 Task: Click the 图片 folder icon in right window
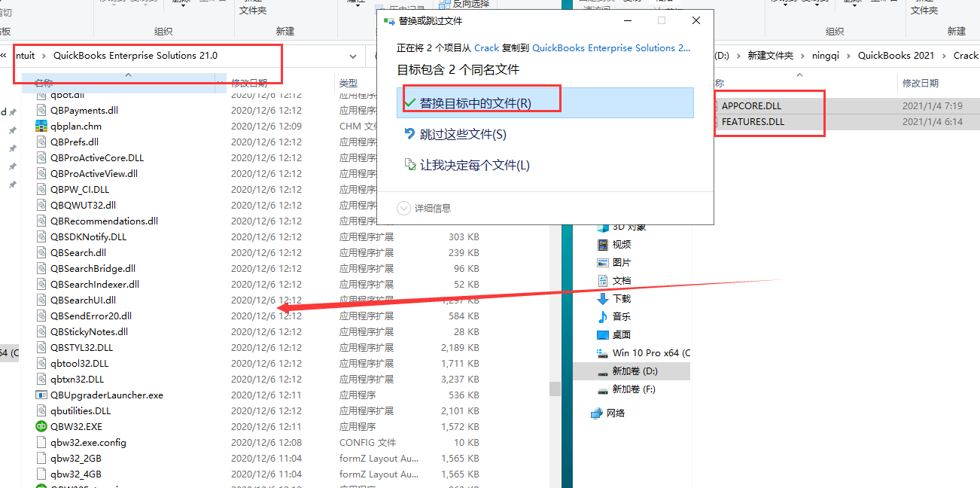coord(602,263)
